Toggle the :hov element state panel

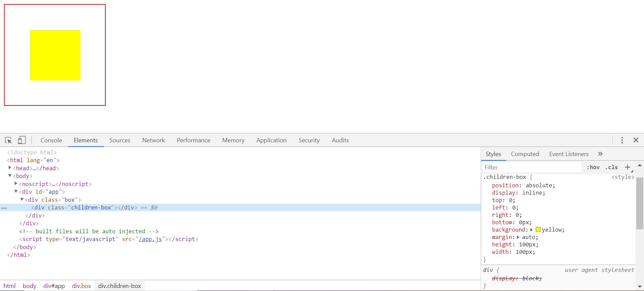[x=593, y=167]
